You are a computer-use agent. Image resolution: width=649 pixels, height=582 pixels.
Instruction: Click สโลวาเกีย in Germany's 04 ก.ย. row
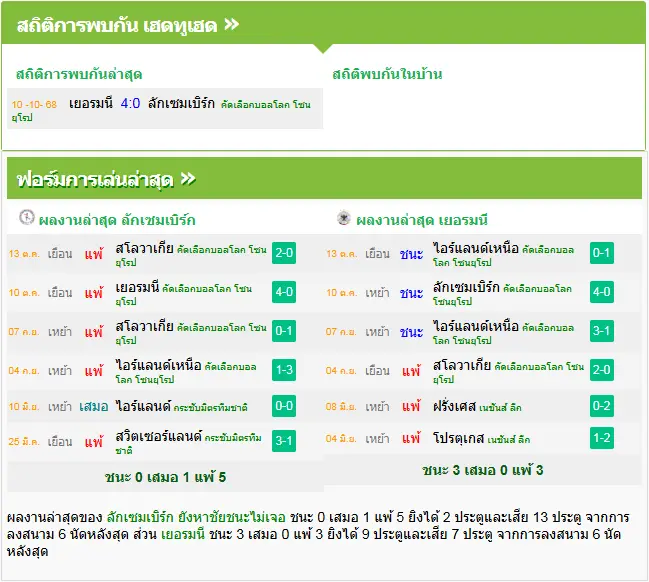click(462, 365)
